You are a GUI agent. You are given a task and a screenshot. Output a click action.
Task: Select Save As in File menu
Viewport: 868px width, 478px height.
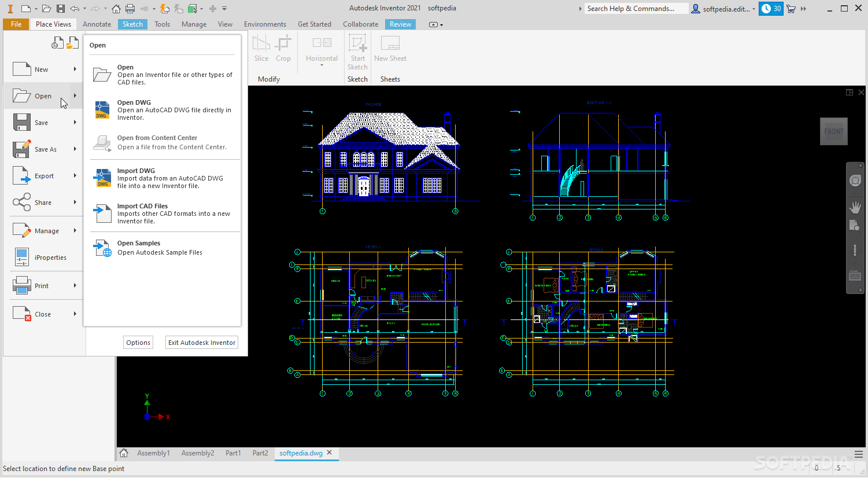(44, 149)
